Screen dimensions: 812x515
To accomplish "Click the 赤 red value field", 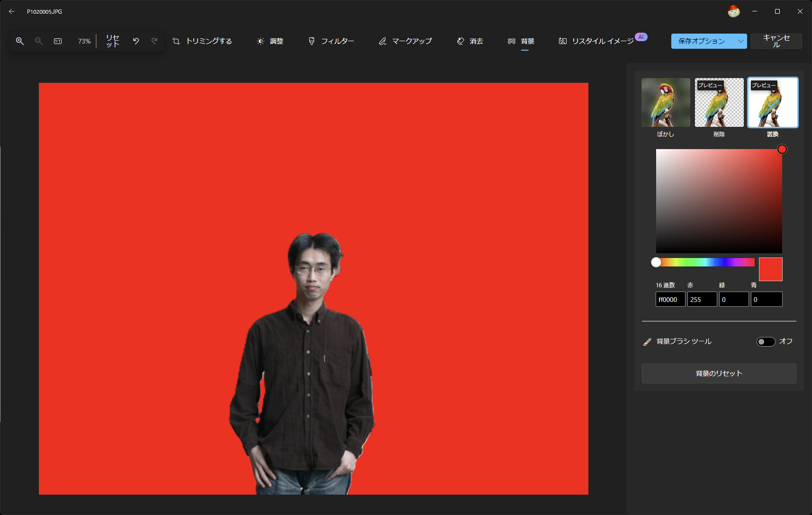I will (x=702, y=300).
